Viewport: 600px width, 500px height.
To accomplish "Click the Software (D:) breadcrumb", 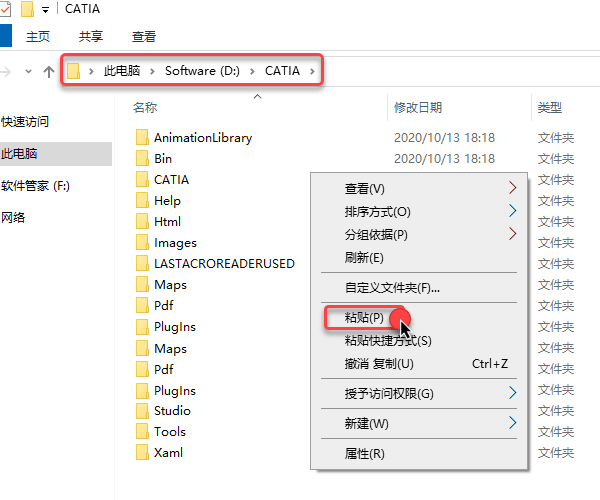I will (205, 71).
